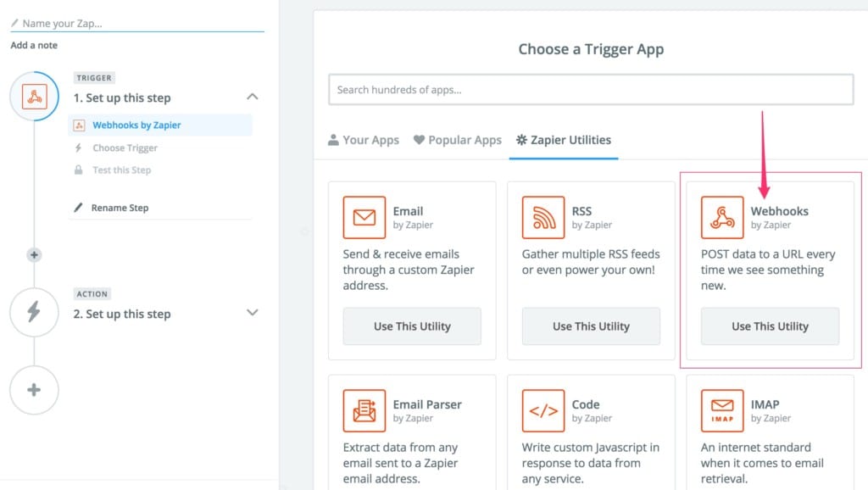Click the IMAP title text
This screenshot has height=490, width=868.
[x=765, y=404]
